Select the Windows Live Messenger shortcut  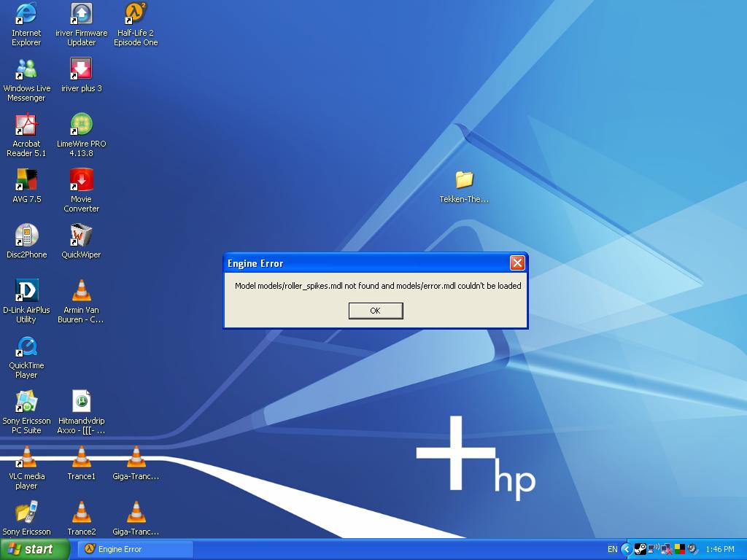click(x=26, y=80)
